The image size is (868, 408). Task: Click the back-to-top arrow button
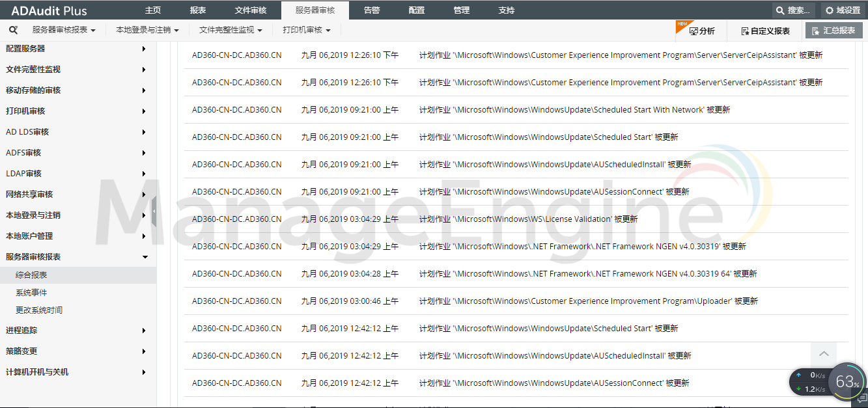(x=824, y=353)
